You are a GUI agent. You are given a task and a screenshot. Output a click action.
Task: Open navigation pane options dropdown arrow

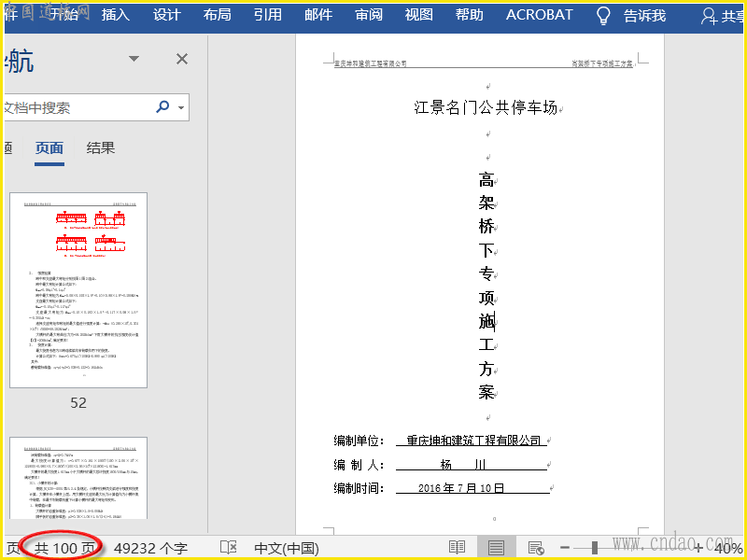tap(134, 59)
